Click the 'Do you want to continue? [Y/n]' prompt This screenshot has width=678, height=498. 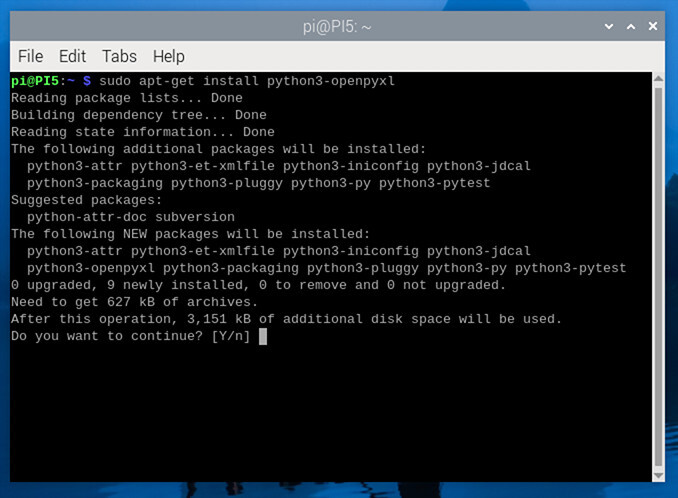[131, 336]
